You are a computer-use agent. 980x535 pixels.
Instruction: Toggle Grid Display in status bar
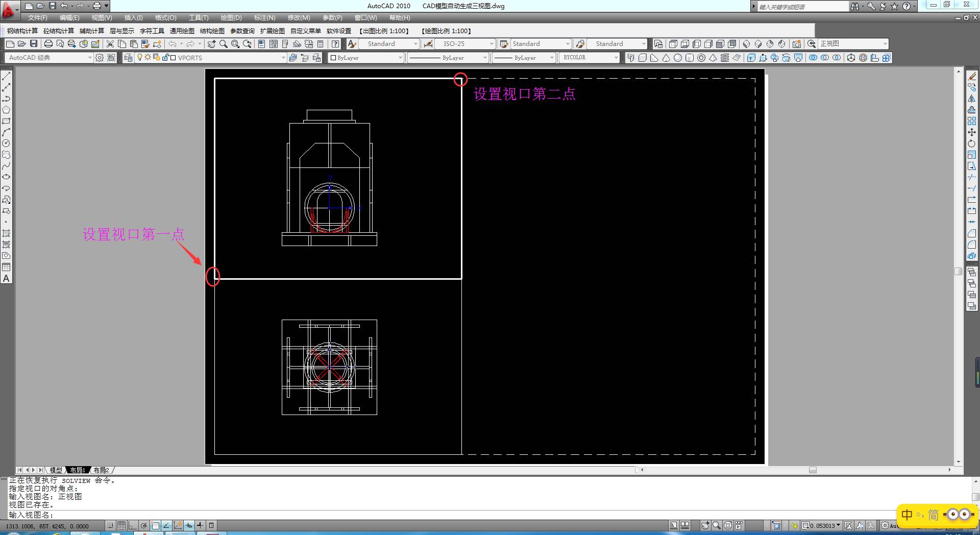point(121,525)
